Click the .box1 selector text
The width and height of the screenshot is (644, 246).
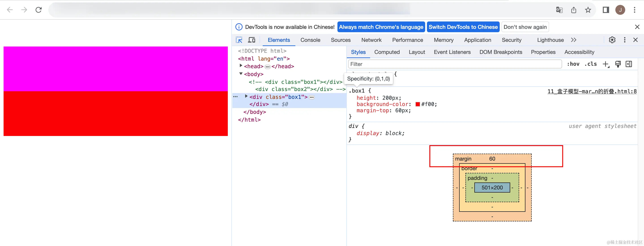[356, 91]
